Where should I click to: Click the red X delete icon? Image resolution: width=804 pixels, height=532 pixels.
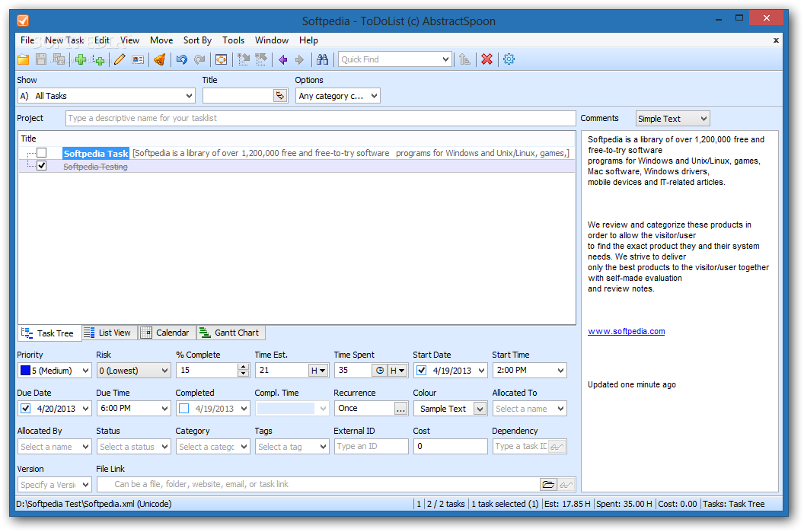(x=487, y=59)
